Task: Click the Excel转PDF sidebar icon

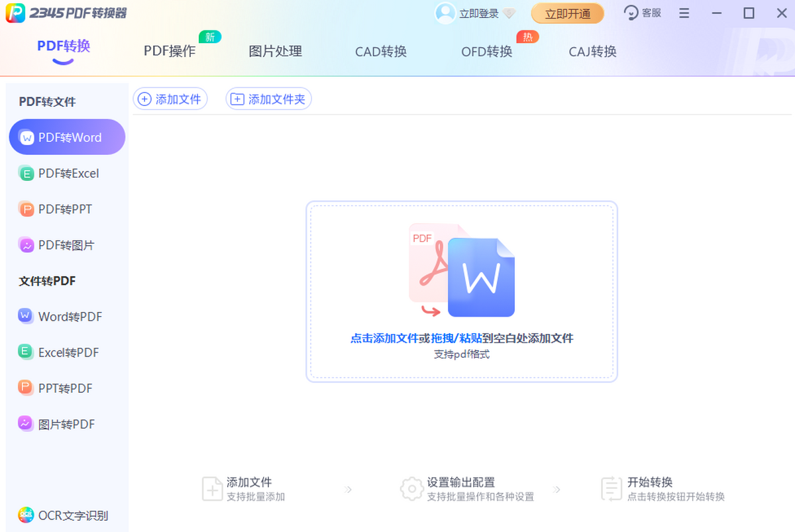Action: 26,352
